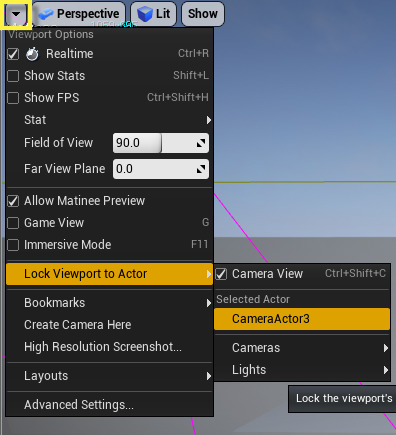Click the Far View Plane spin arrow icon
This screenshot has height=435, width=396.
(x=201, y=169)
